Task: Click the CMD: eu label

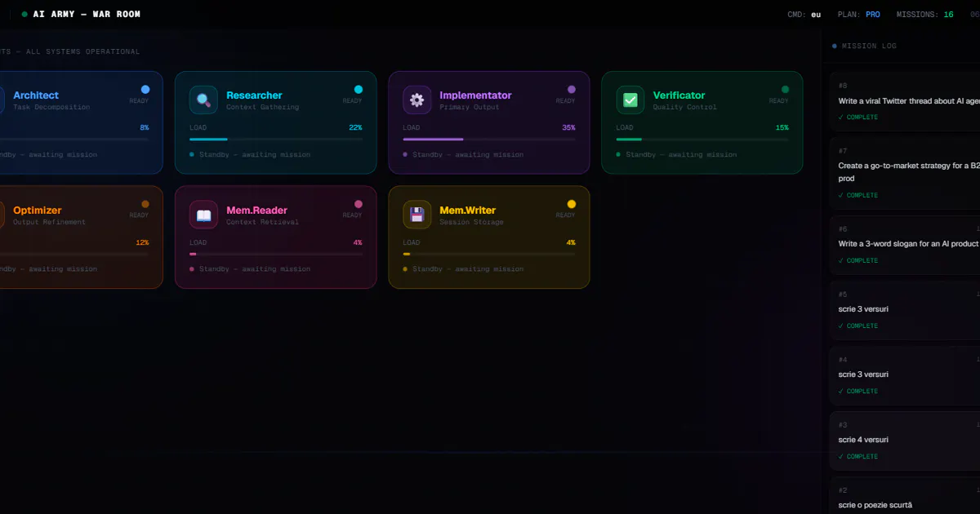Action: click(804, 14)
